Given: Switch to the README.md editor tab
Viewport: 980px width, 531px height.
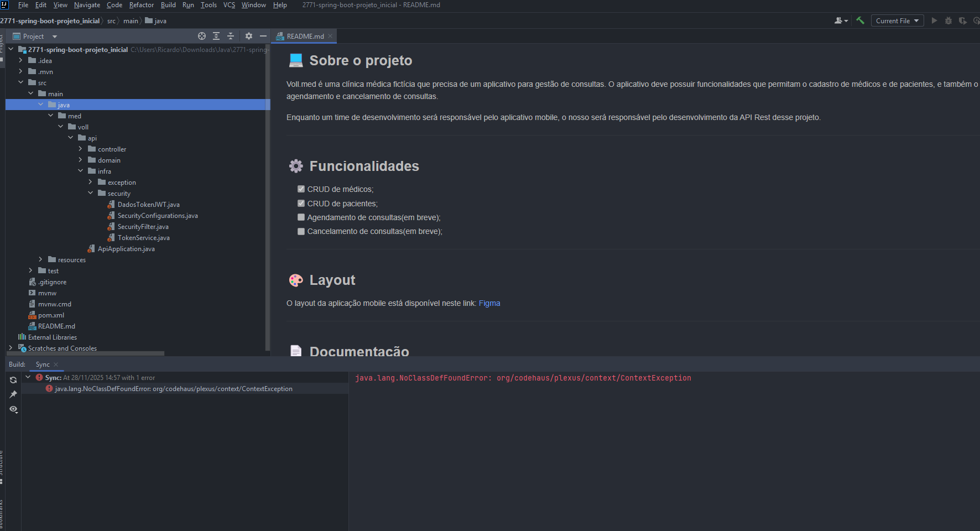Looking at the screenshot, I should pos(305,37).
